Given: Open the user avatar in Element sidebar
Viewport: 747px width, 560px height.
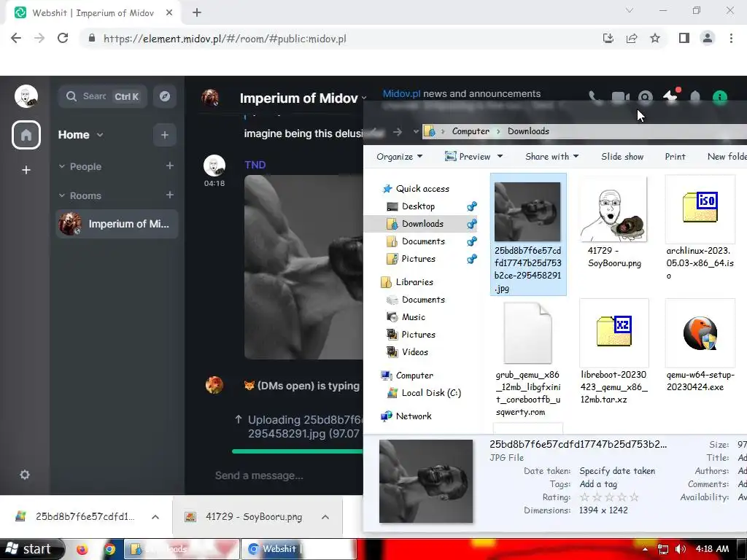Looking at the screenshot, I should point(26,97).
